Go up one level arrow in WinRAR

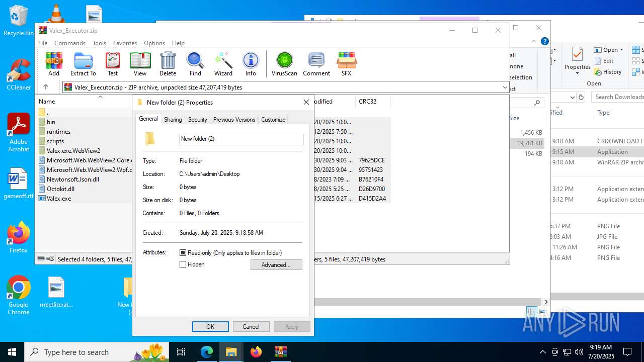(x=45, y=87)
